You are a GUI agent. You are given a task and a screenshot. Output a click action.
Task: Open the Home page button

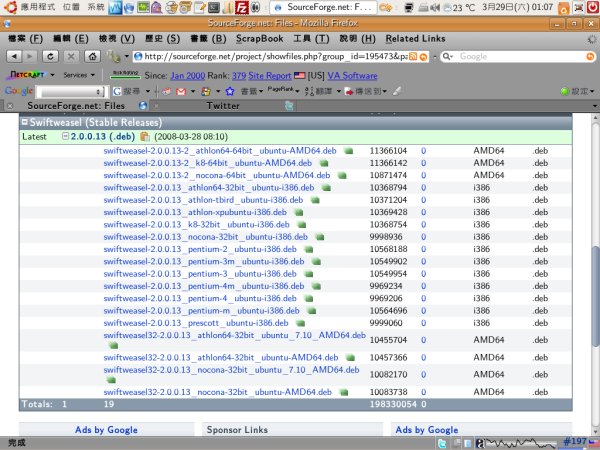(92, 57)
